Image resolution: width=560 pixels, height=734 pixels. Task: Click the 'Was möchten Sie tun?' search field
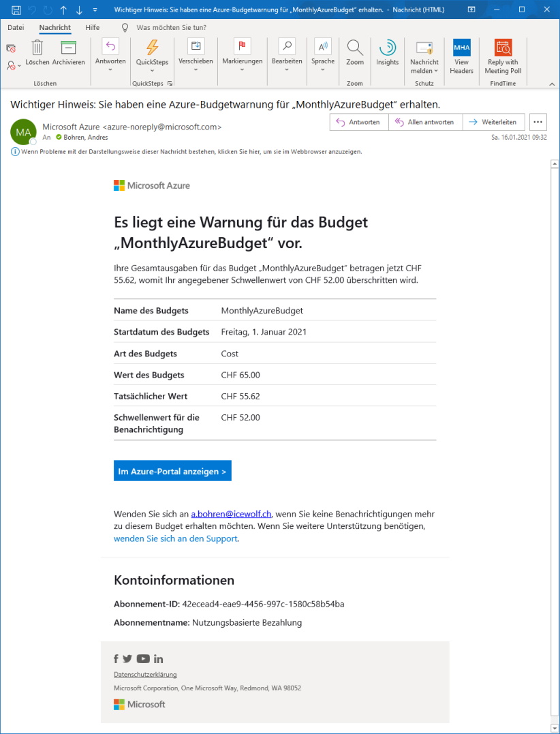pyautogui.click(x=171, y=28)
